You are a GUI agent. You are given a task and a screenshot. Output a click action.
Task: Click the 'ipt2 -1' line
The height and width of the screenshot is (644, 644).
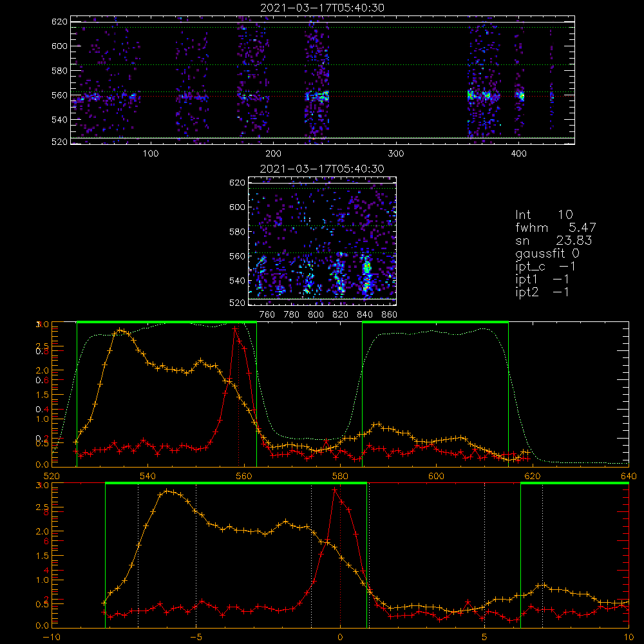pos(542,292)
